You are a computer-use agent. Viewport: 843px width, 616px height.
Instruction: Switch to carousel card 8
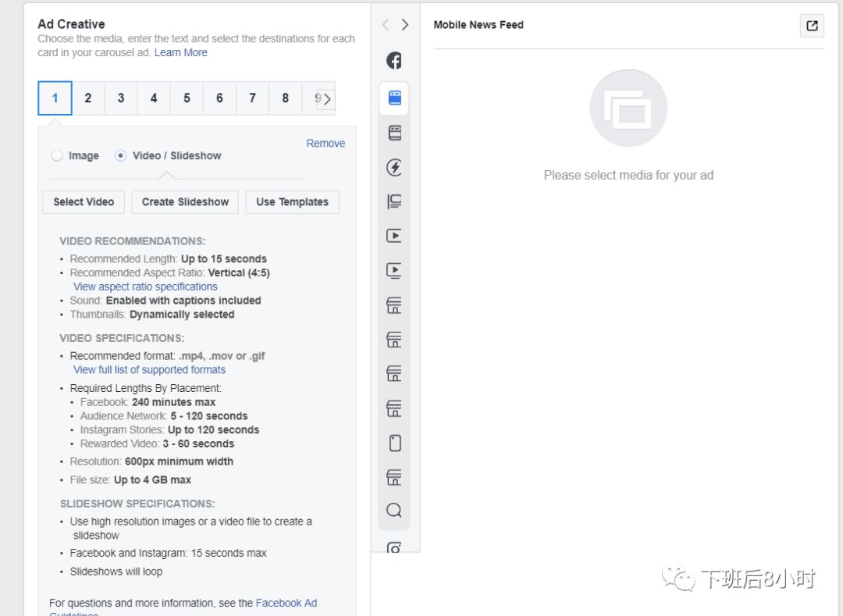tap(286, 98)
